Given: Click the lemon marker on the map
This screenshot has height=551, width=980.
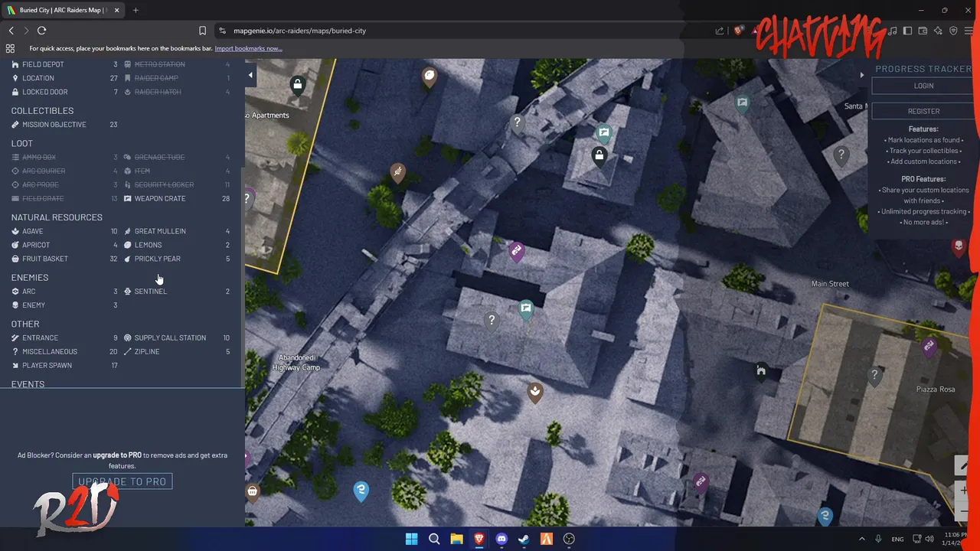Looking at the screenshot, I should pyautogui.click(x=430, y=76).
